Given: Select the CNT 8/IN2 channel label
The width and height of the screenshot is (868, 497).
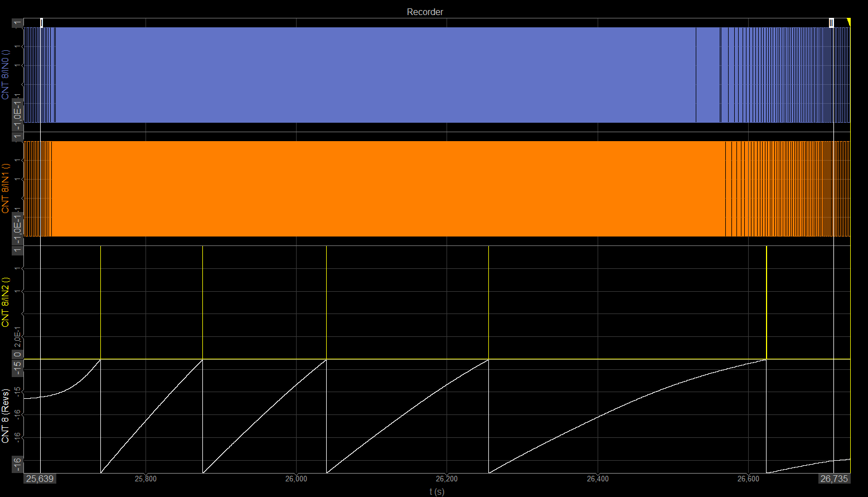Looking at the screenshot, I should pyautogui.click(x=6, y=302).
